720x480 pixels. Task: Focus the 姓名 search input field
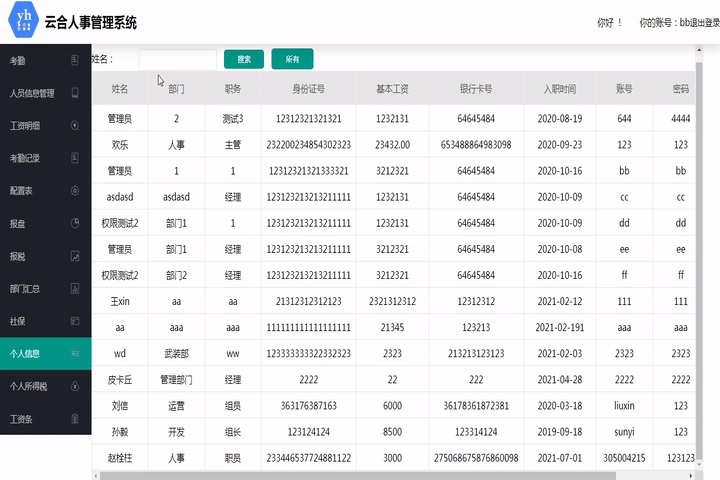coord(177,60)
